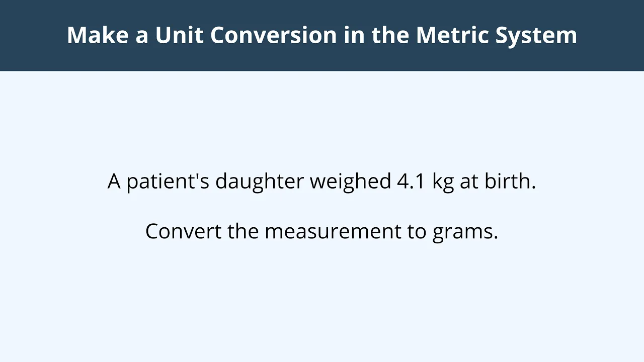Click the word "at" before "birth"
This screenshot has width=644, height=362.
(x=469, y=182)
